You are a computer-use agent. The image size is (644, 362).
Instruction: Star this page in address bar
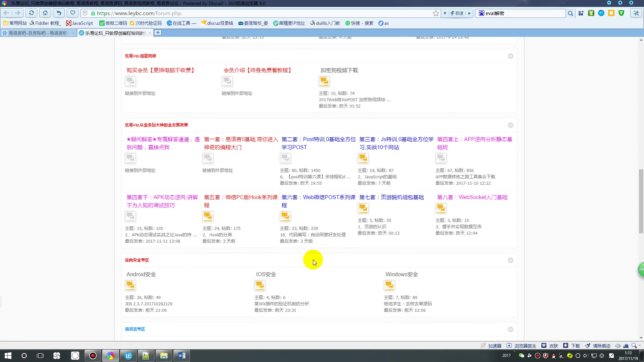[436, 13]
